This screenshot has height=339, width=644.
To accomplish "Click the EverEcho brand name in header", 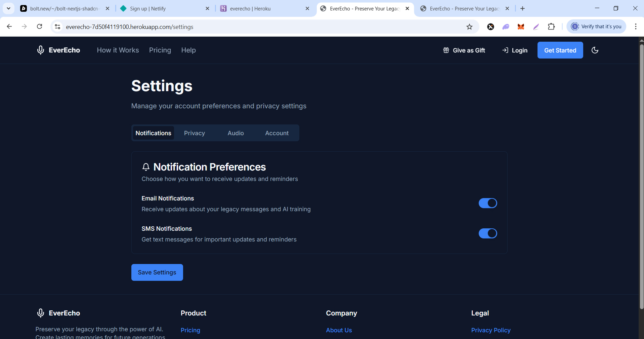I will tap(65, 50).
